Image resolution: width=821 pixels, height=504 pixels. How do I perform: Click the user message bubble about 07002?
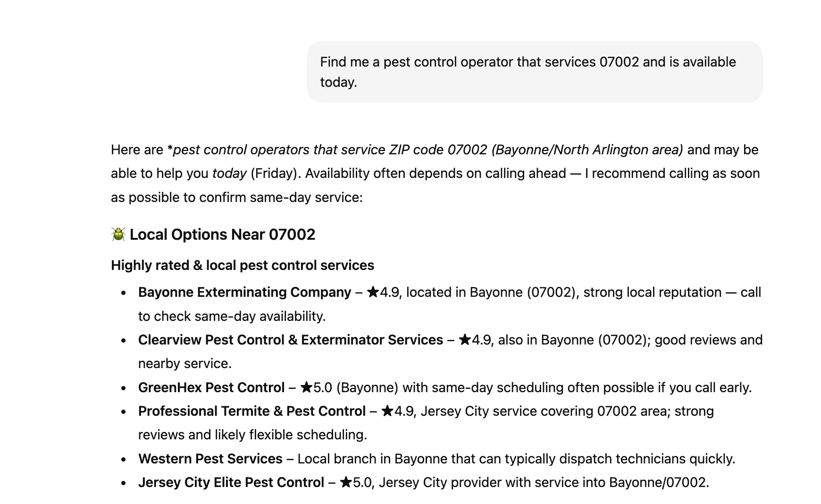534,72
